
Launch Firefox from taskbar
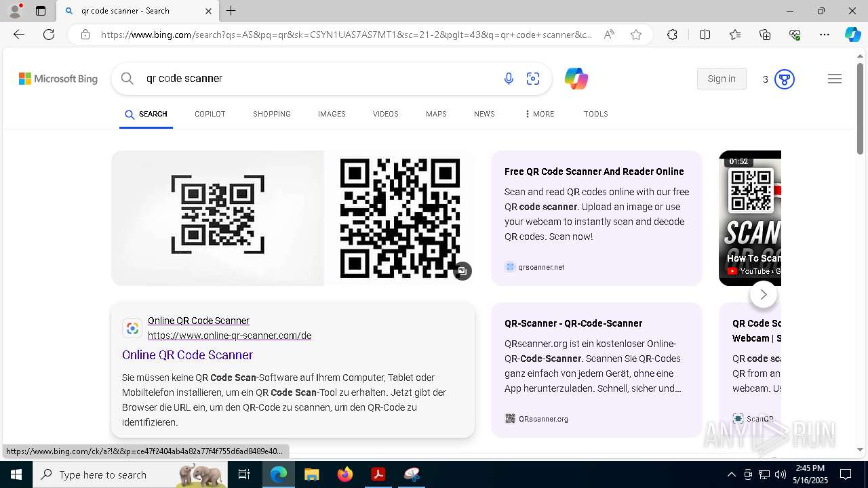tap(345, 474)
